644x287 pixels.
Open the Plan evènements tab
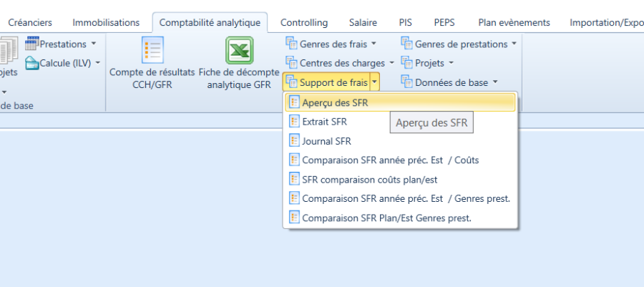pyautogui.click(x=514, y=22)
